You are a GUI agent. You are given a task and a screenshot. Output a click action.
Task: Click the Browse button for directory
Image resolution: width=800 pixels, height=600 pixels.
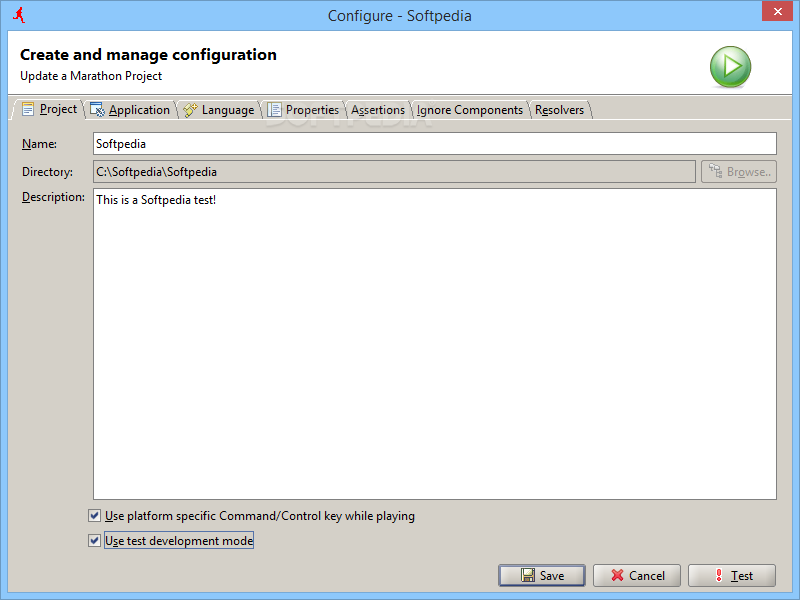coord(739,171)
